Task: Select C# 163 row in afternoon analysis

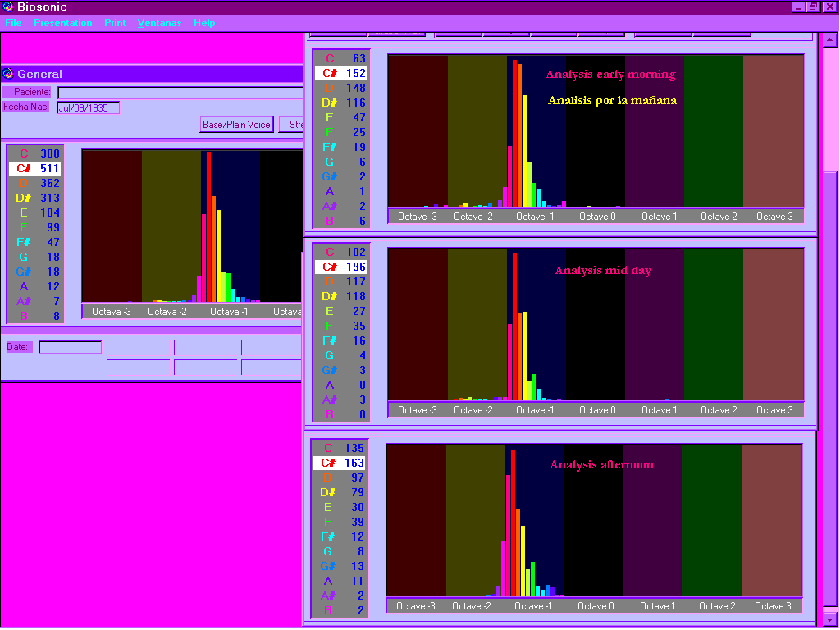Action: coord(340,463)
